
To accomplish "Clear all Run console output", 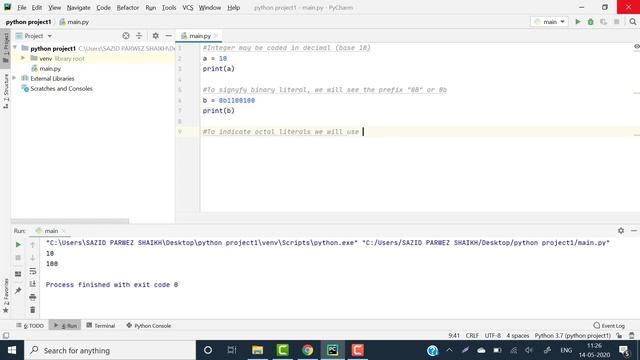I will 33,310.
